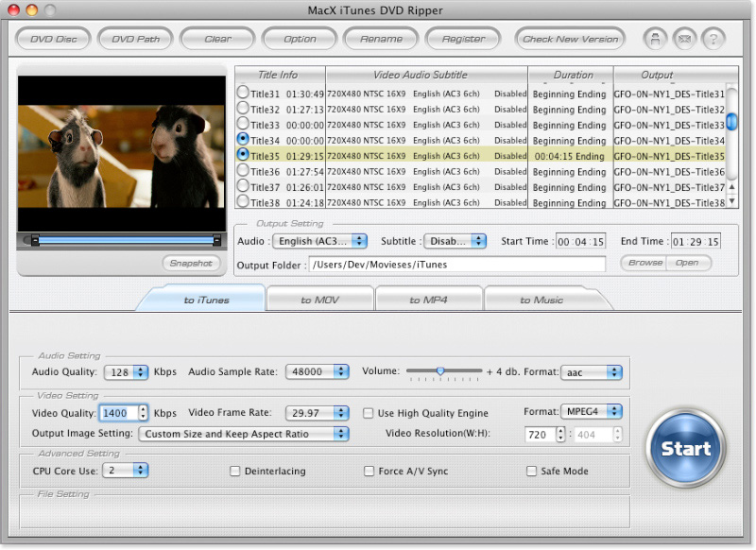Click the Duration column header
The height and width of the screenshot is (550, 756).
pyautogui.click(x=571, y=75)
